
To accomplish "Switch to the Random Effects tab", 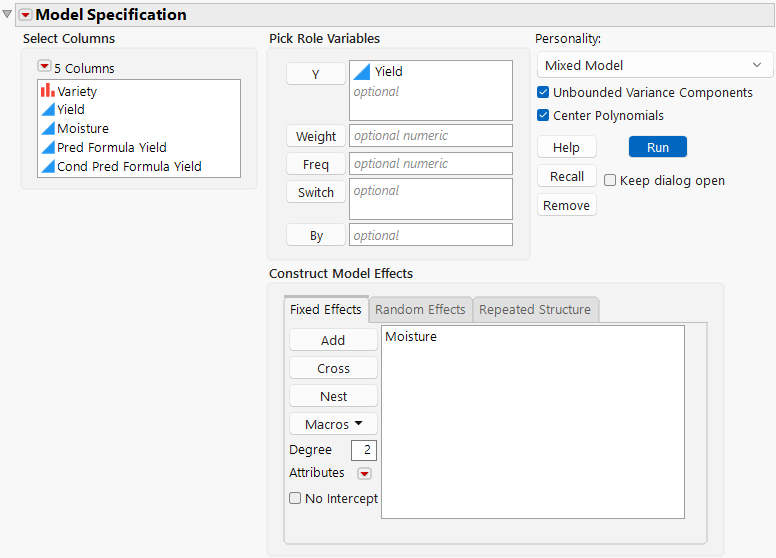I will 420,310.
